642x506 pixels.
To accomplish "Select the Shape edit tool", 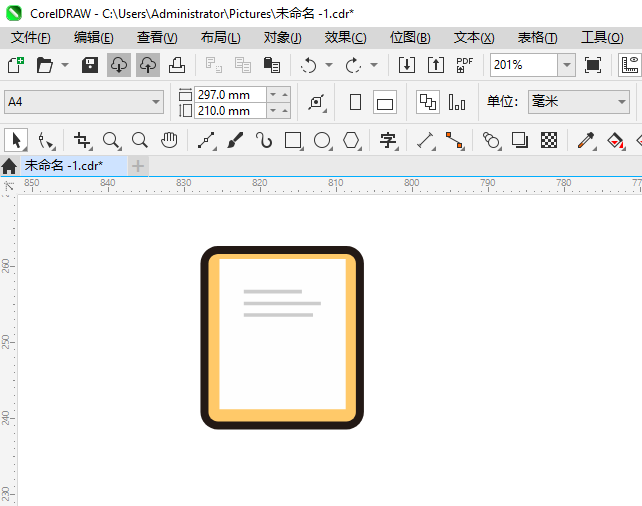I will click(x=45, y=140).
